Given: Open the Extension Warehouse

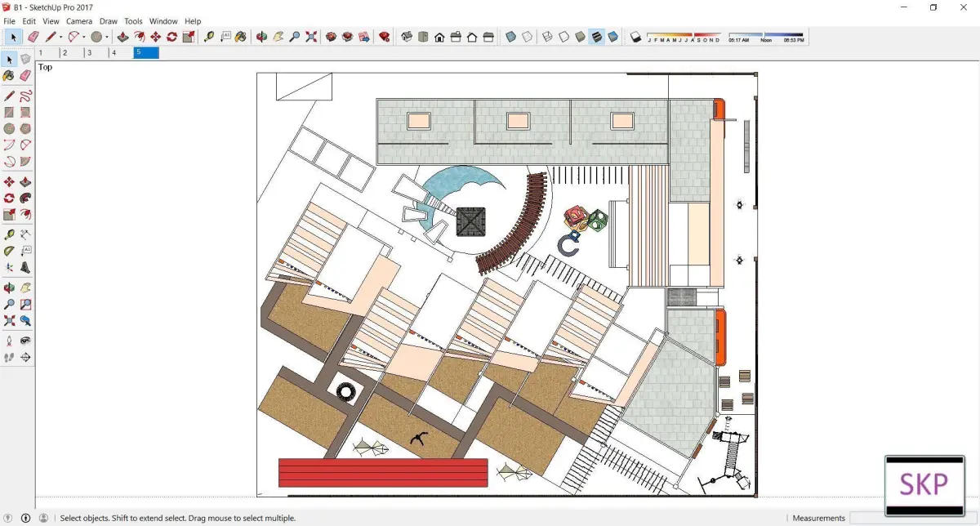Looking at the screenshot, I should pyautogui.click(x=347, y=37).
